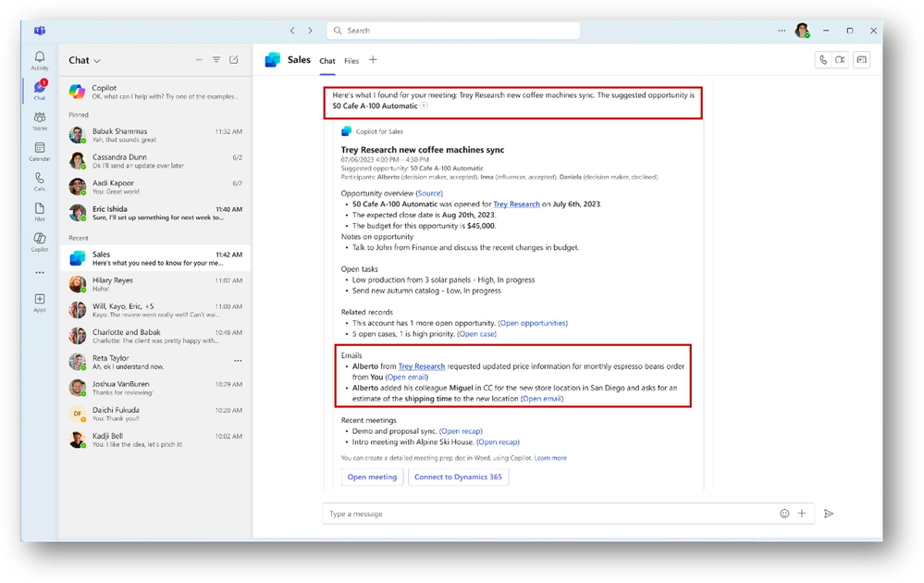Go forward with the right arrow
The image size is (924, 583).
point(310,30)
